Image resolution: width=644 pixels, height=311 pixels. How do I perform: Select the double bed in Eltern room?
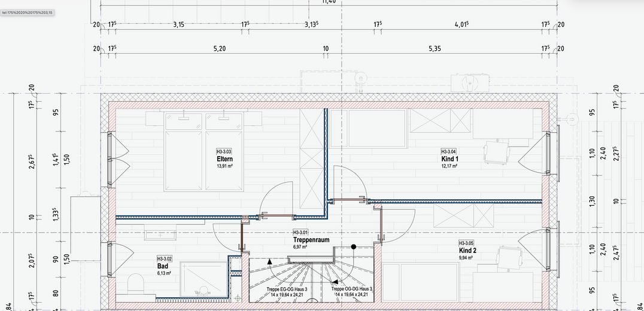click(204, 151)
